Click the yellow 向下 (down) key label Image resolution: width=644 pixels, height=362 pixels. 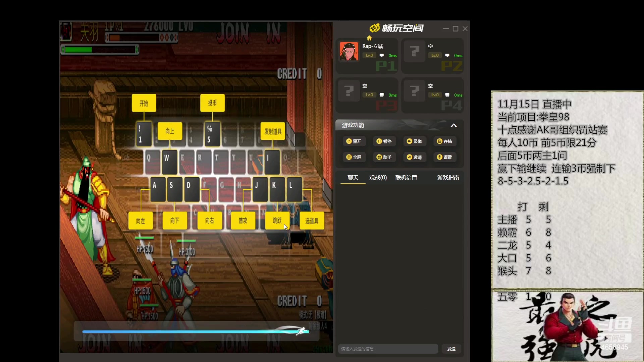(x=175, y=221)
